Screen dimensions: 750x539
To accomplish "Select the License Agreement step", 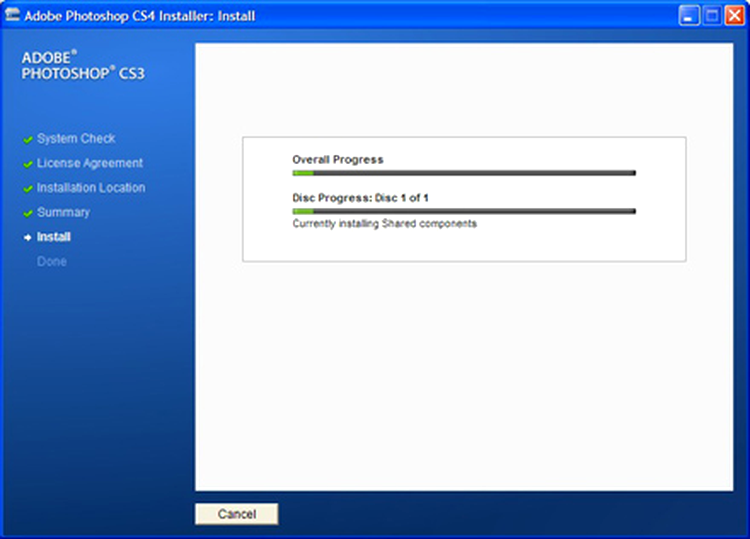I will click(x=90, y=163).
